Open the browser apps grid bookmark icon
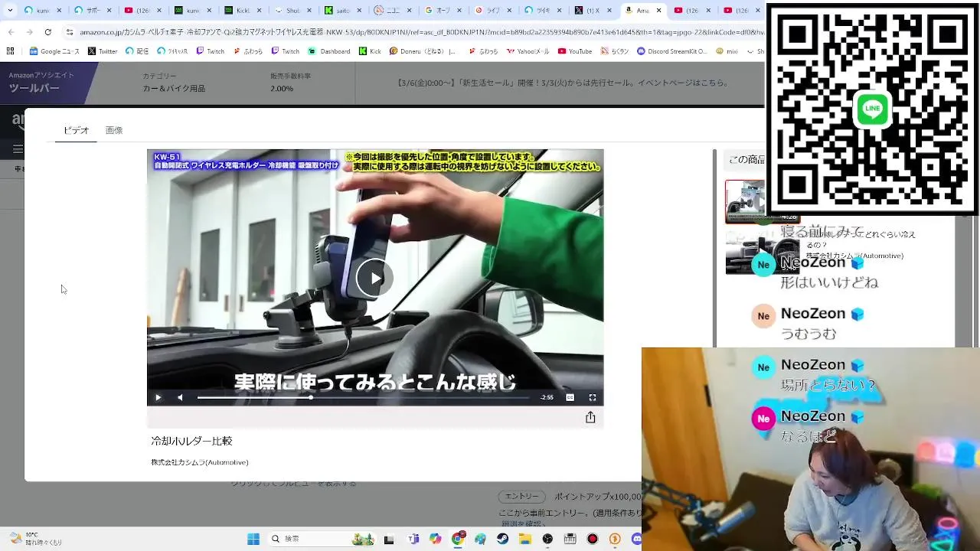Viewport: 980px width, 551px height. 10,51
